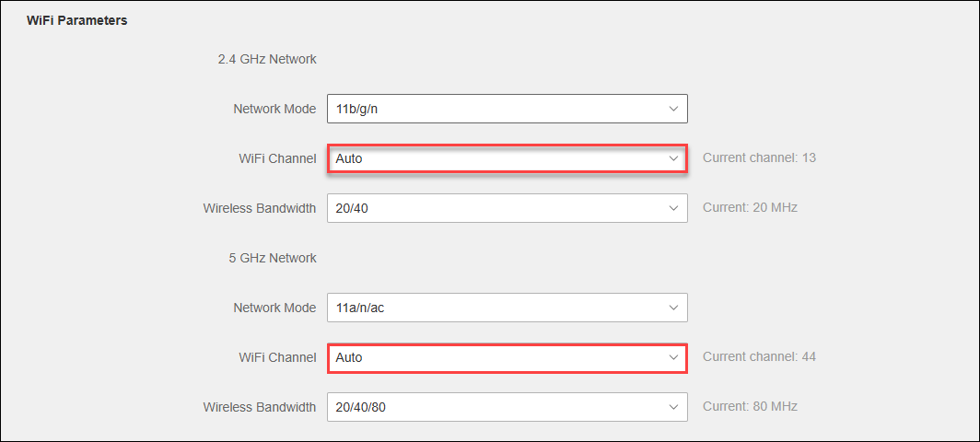Click the chevron arrow in the 20/40 field
Viewport: 980px width, 442px height.
tap(672, 208)
